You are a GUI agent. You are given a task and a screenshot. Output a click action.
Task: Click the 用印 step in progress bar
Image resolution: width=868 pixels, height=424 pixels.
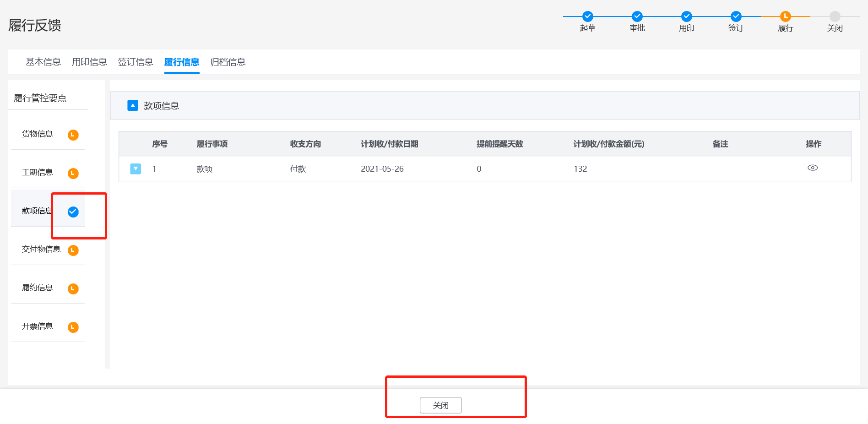coord(686,16)
